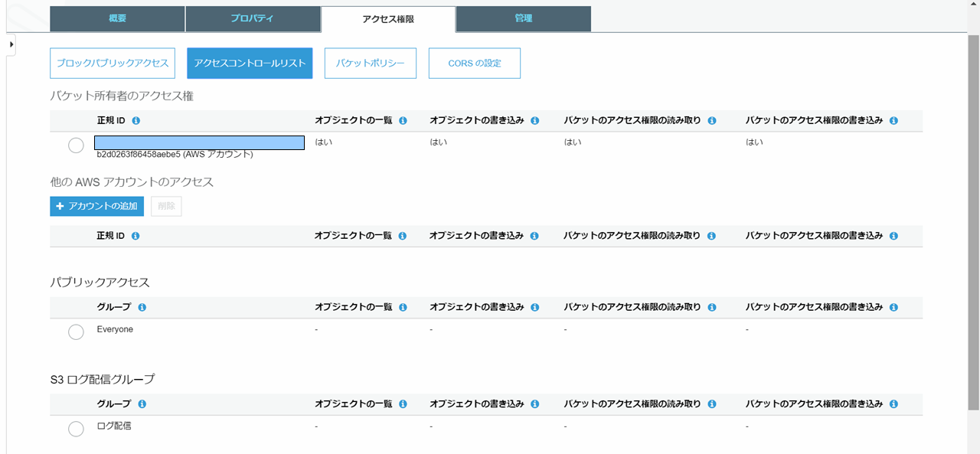Info icon for オブジェクトの一覧 in S3 ログ配信 table

403,404
